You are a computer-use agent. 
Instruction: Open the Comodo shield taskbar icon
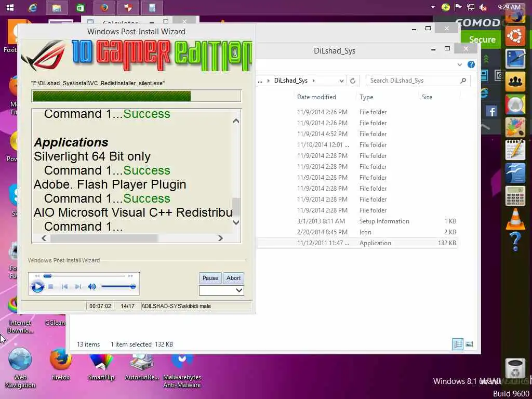point(128,8)
